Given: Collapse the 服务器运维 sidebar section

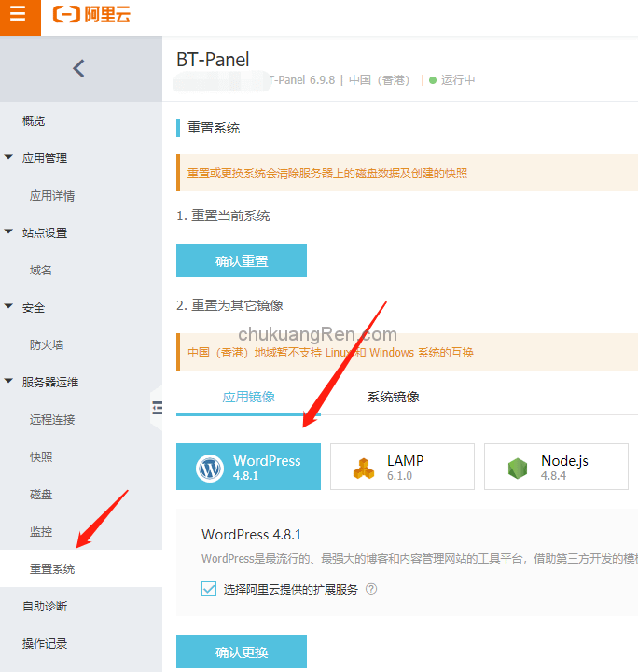Looking at the screenshot, I should [9, 382].
